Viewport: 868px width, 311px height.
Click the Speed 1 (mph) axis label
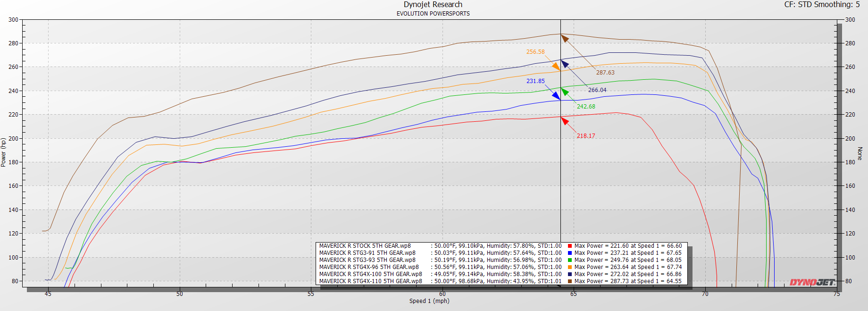pos(429,301)
